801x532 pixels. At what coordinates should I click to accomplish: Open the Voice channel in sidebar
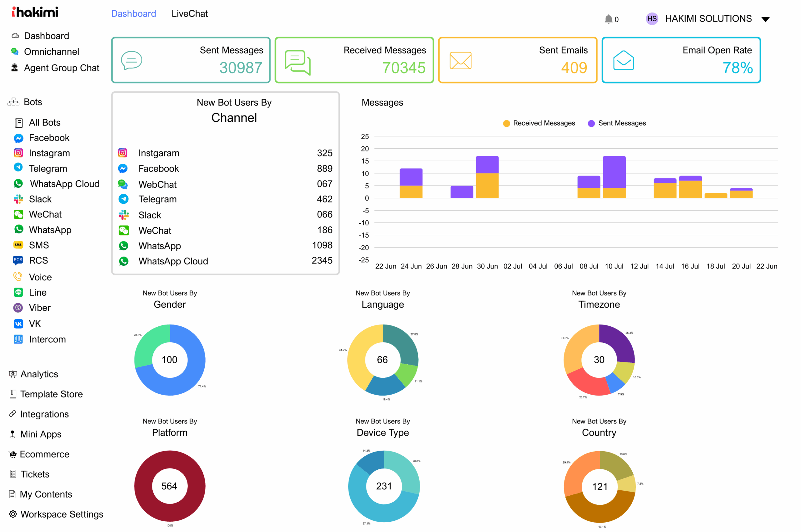(x=40, y=277)
